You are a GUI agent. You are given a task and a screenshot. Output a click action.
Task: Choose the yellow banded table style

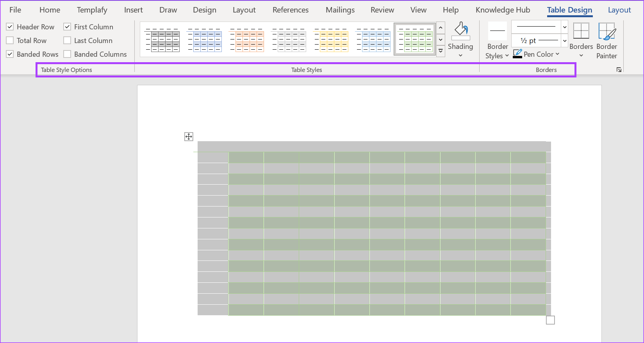(x=331, y=40)
